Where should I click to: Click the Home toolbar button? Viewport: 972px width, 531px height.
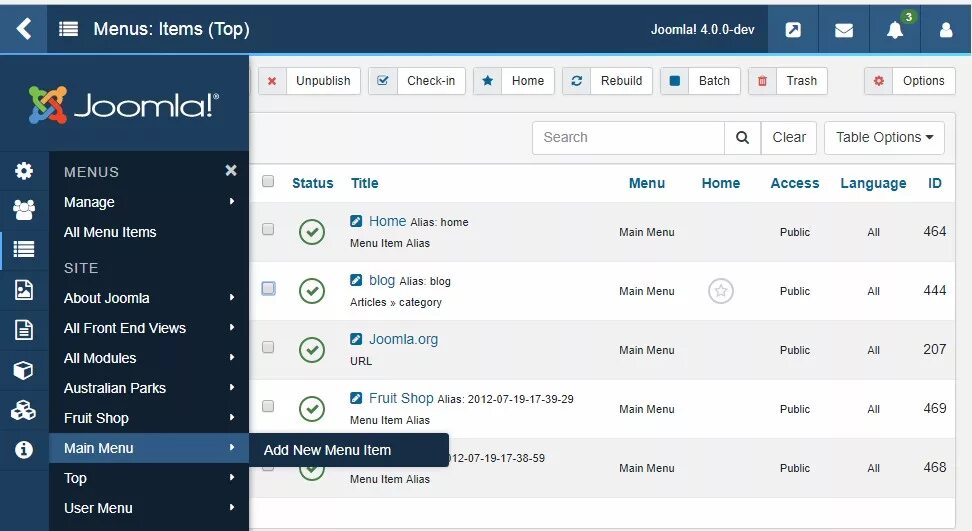[513, 81]
